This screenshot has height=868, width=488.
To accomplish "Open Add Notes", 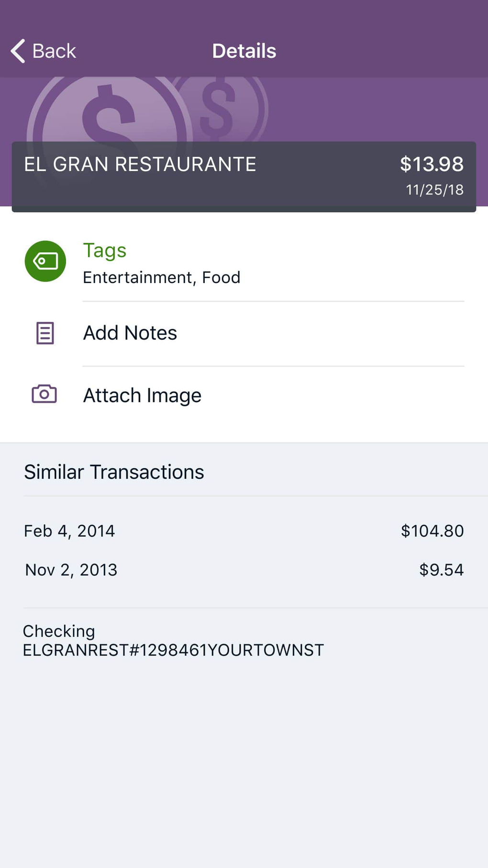I will click(130, 333).
